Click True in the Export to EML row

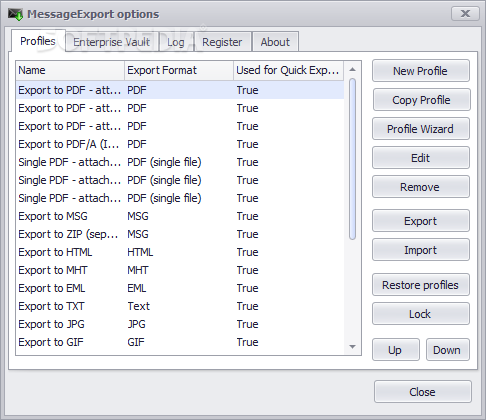pyautogui.click(x=247, y=288)
